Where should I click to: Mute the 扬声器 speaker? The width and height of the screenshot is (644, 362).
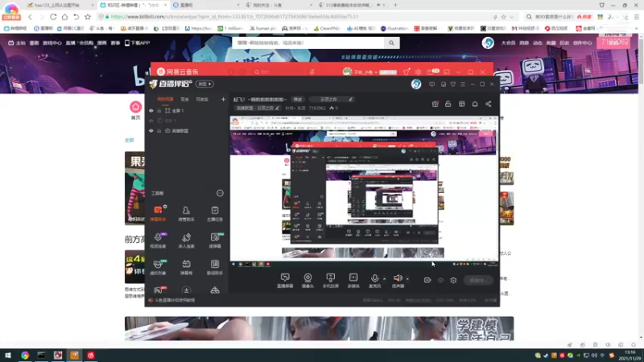tap(398, 281)
